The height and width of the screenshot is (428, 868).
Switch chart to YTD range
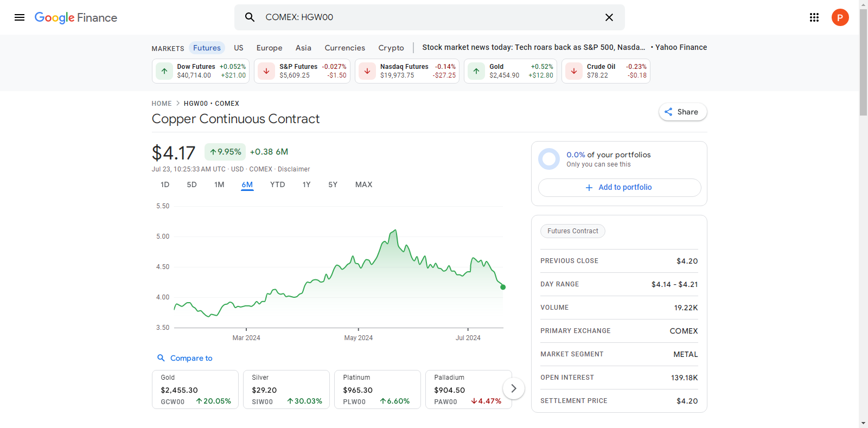tap(278, 185)
